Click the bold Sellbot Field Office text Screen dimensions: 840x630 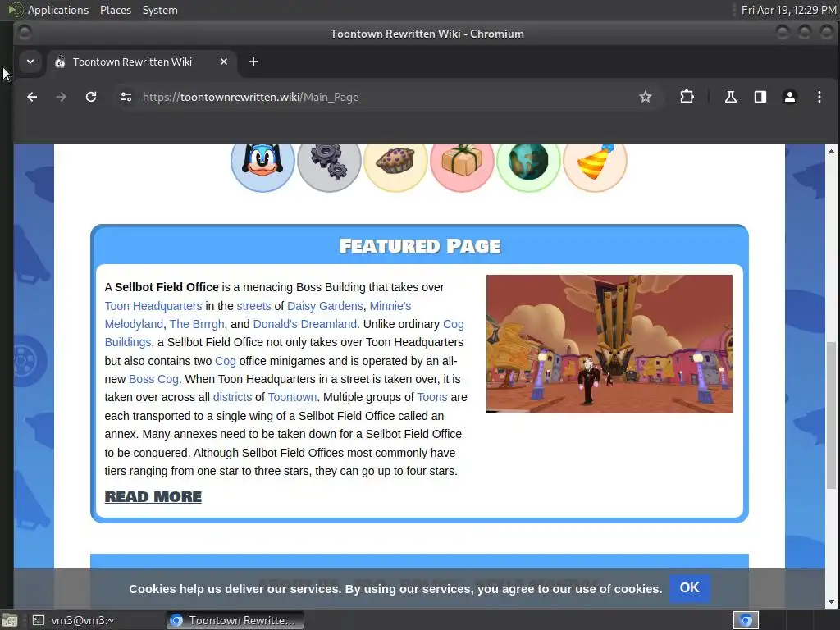(167, 287)
